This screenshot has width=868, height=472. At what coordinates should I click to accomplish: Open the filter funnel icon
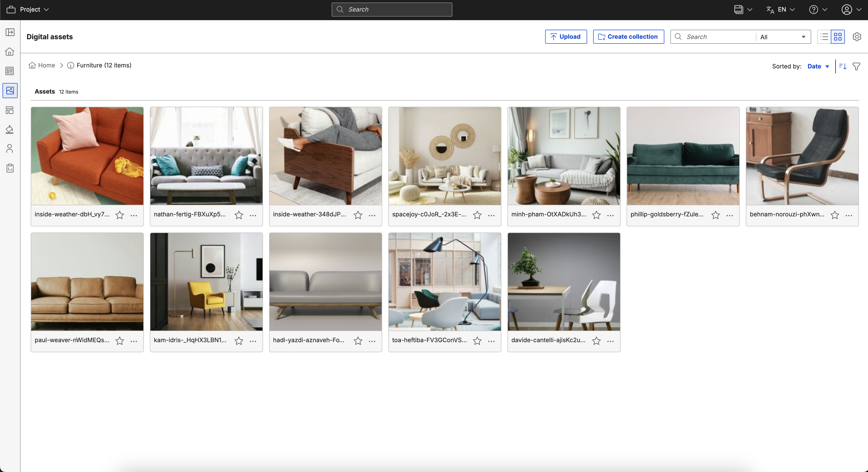[x=856, y=66]
